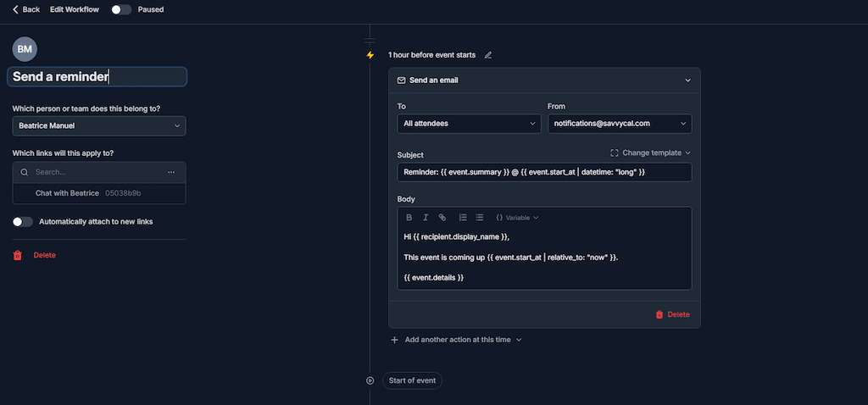Click Add another action at this time

coord(456,340)
